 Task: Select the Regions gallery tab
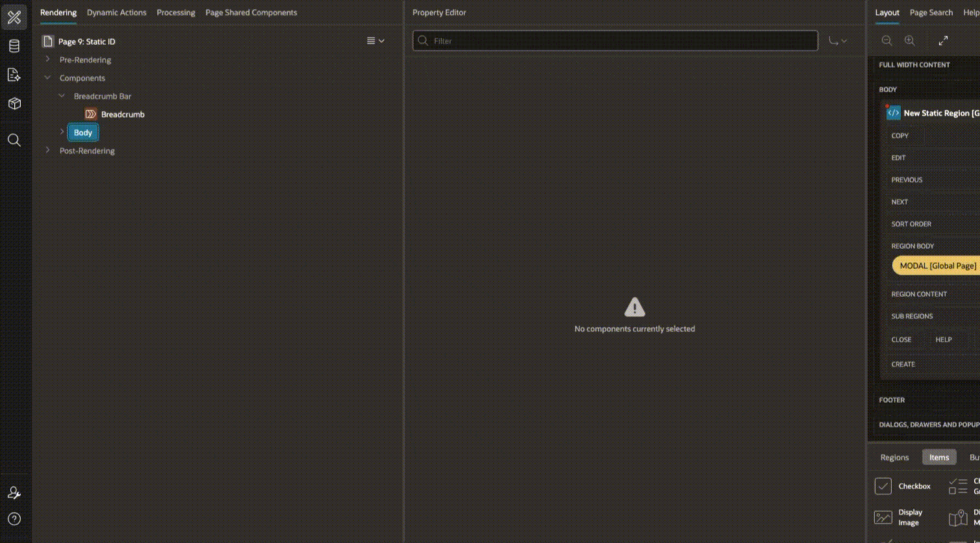894,457
